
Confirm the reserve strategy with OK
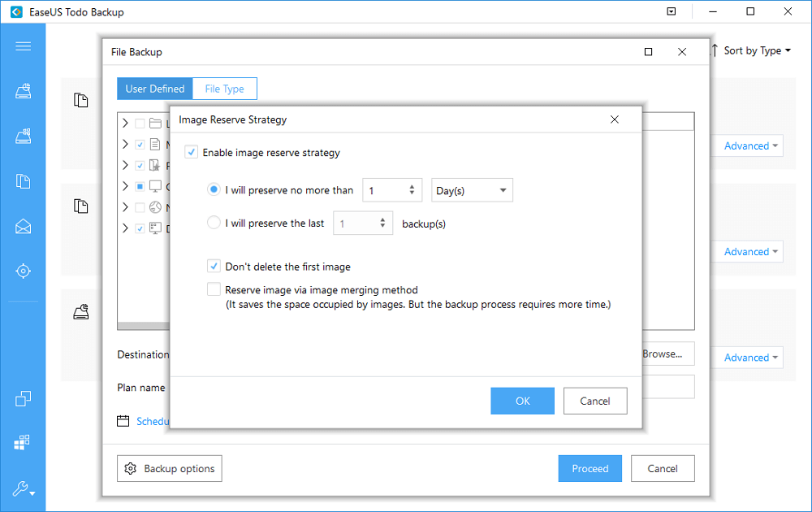[x=522, y=401]
